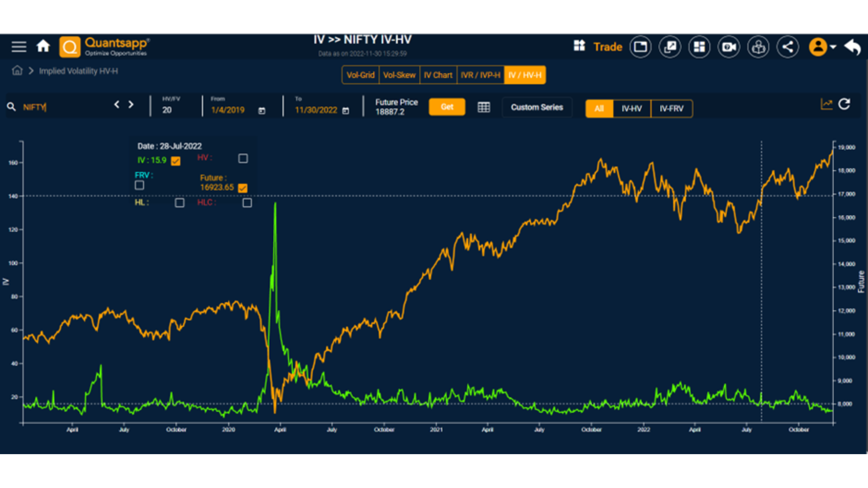Open the From date calendar picker
Viewport: 868px width, 488px height.
[262, 111]
